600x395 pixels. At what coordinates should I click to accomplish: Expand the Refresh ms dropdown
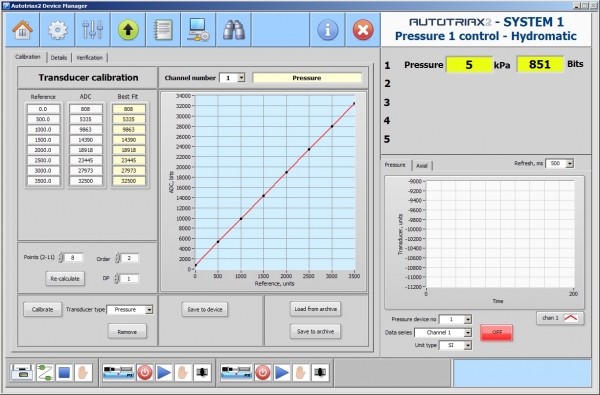pos(570,163)
